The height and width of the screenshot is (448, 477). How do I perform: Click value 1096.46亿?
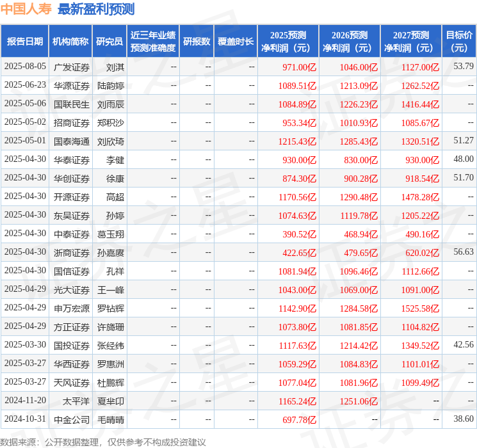[359, 271]
